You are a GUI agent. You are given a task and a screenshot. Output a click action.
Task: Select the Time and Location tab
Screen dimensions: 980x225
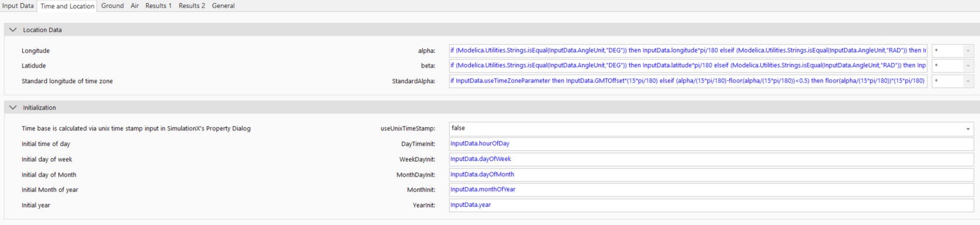[67, 6]
